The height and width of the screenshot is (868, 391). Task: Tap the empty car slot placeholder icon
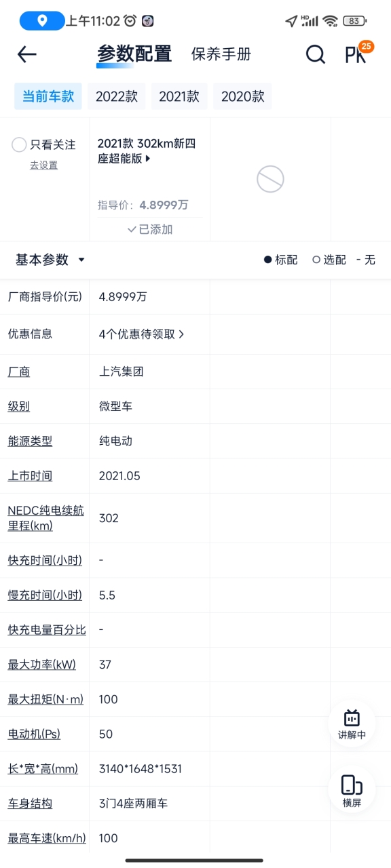(x=270, y=180)
